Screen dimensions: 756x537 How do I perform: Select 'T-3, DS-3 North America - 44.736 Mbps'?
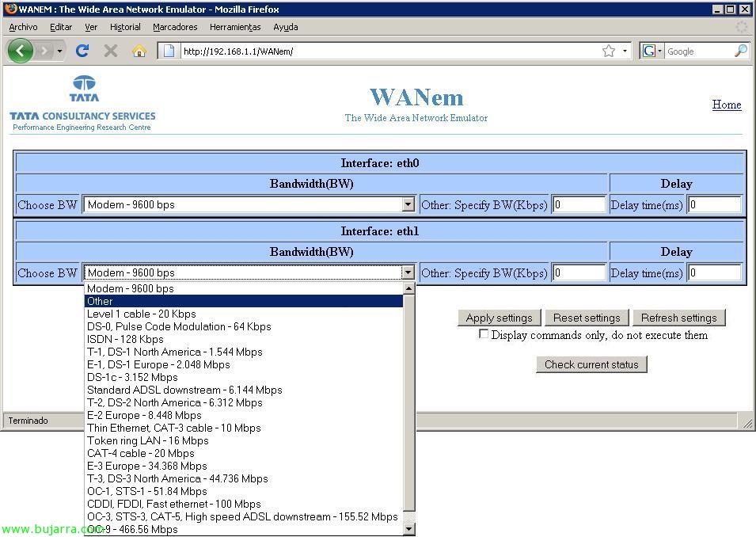(244, 478)
